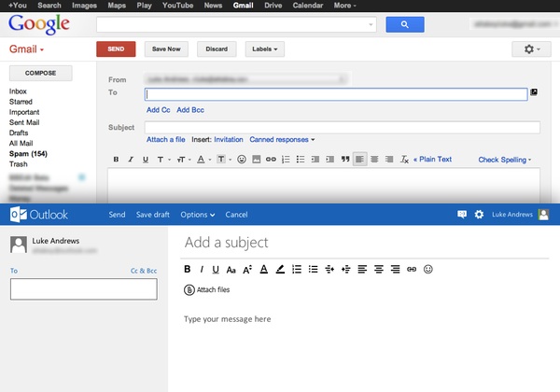This screenshot has height=392, width=560.
Task: Insert link icon in Gmail toolbar
Action: tap(271, 160)
